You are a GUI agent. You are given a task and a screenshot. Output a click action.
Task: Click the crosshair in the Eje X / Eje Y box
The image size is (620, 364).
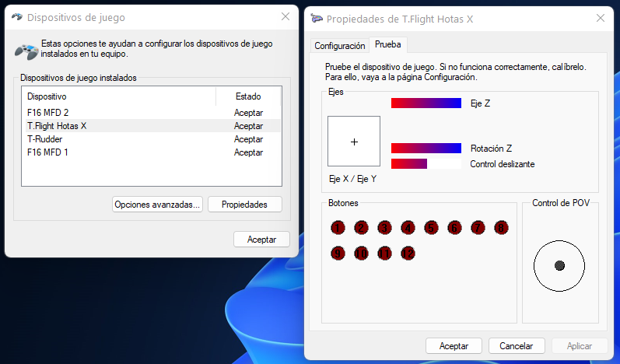(354, 142)
